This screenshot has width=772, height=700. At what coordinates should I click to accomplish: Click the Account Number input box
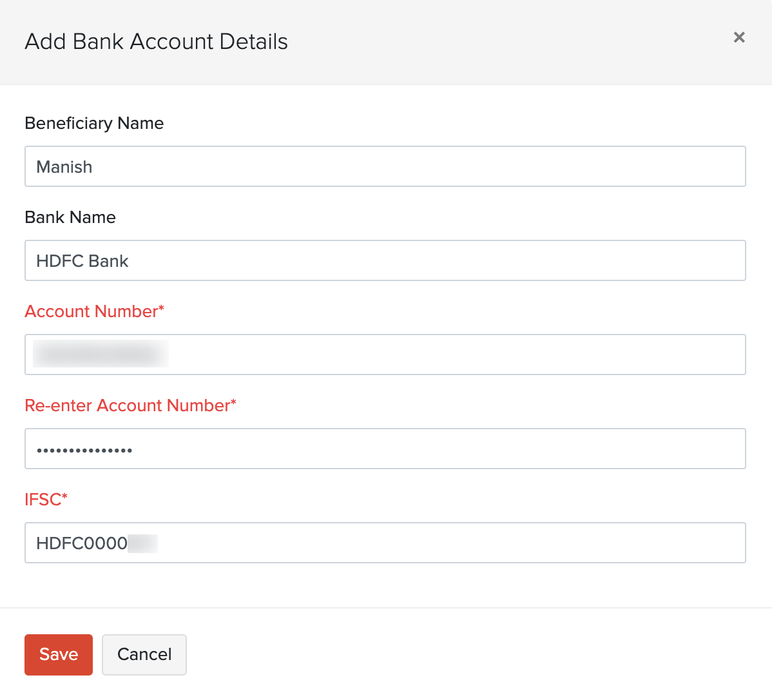point(385,355)
